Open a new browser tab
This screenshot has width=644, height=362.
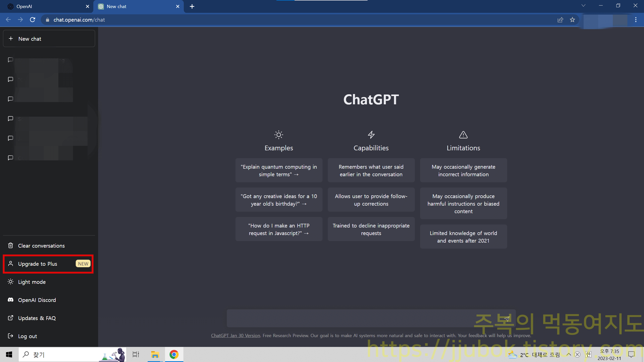192,7
